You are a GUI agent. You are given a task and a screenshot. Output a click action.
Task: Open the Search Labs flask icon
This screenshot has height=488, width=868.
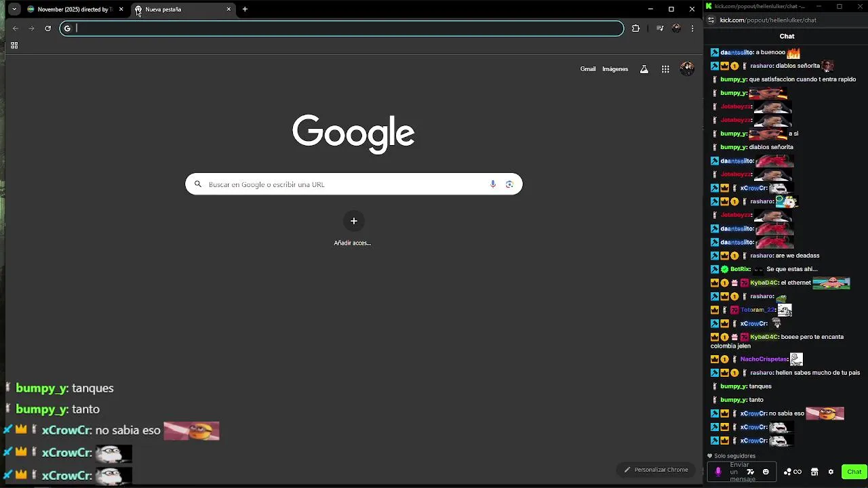[x=644, y=69]
